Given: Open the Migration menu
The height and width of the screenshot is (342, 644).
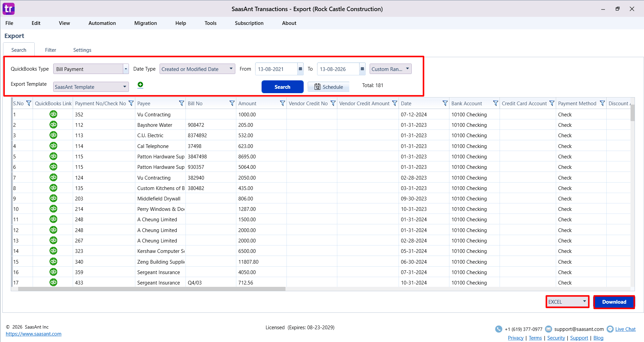Looking at the screenshot, I should [145, 23].
